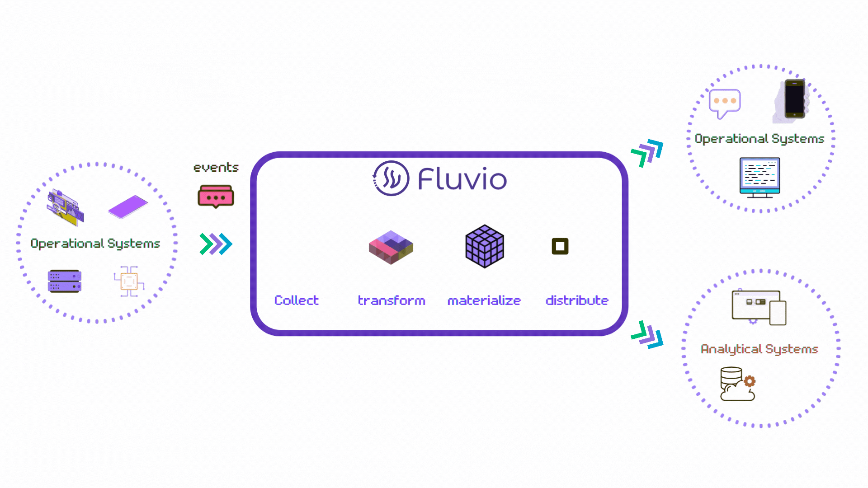Click the materialize label button
This screenshot has width=868, height=488.
tap(485, 300)
